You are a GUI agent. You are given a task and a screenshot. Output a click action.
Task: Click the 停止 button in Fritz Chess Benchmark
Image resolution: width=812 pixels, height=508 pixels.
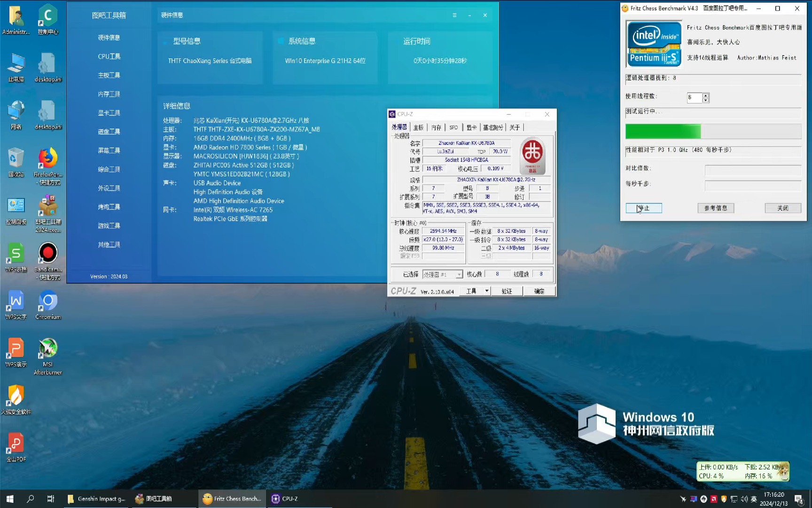coord(643,208)
